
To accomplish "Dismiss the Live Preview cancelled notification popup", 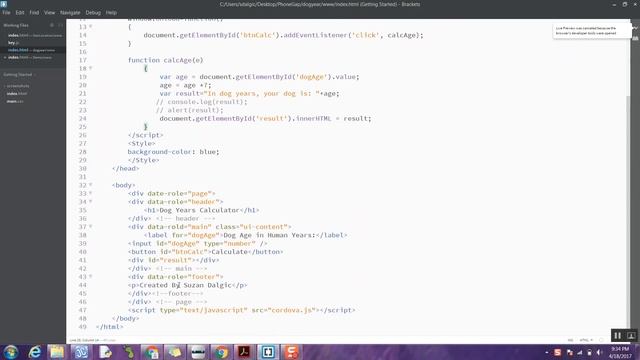I will coord(592,31).
